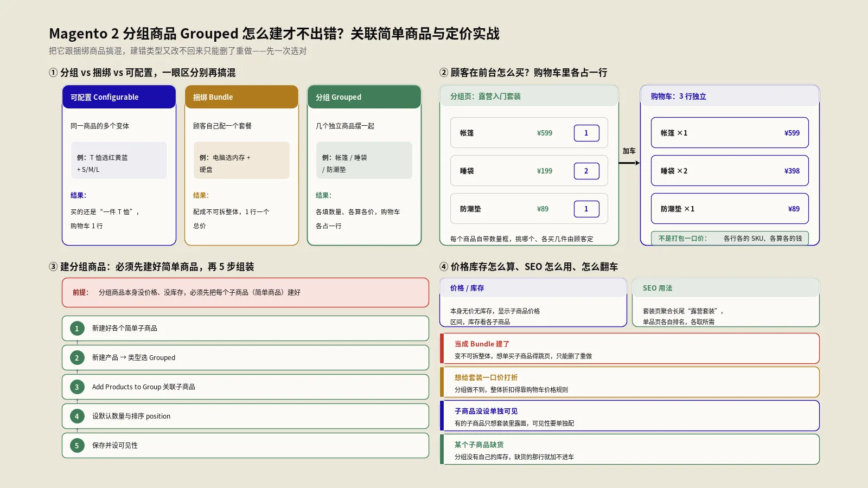The height and width of the screenshot is (488, 868).
Task: Click the 保存并设可见性 step row
Action: [245, 445]
